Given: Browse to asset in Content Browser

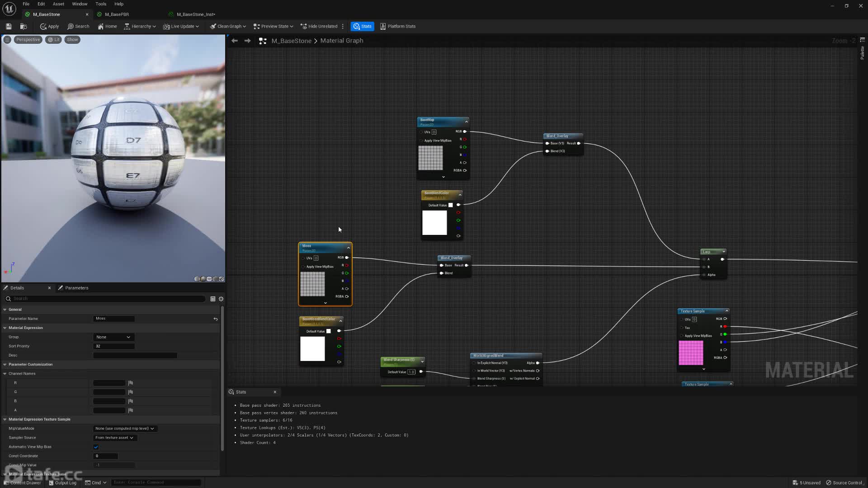Looking at the screenshot, I should [x=24, y=26].
